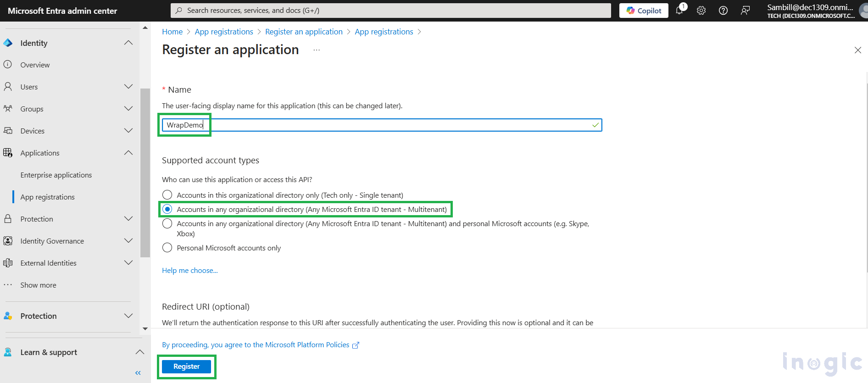Open the Settings gear icon
Screen dimensions: 868x383
[x=701, y=11]
